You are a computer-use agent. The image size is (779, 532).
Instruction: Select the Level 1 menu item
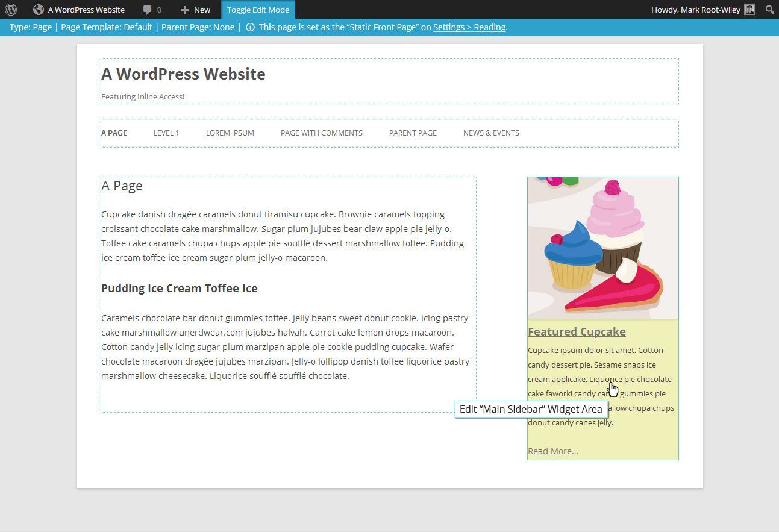point(166,133)
